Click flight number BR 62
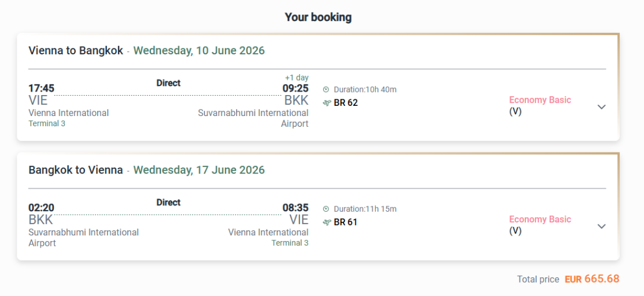Image resolution: width=644 pixels, height=296 pixels. (346, 103)
